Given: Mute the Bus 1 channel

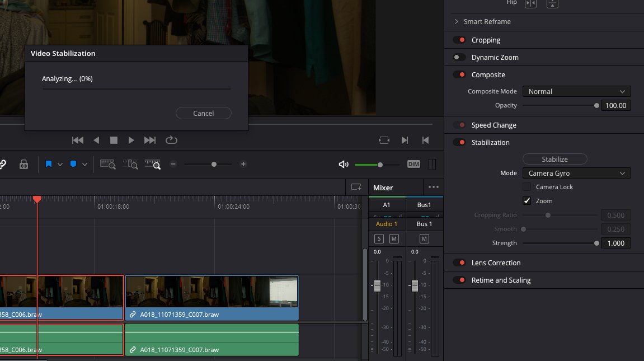Looking at the screenshot, I should coord(424,238).
